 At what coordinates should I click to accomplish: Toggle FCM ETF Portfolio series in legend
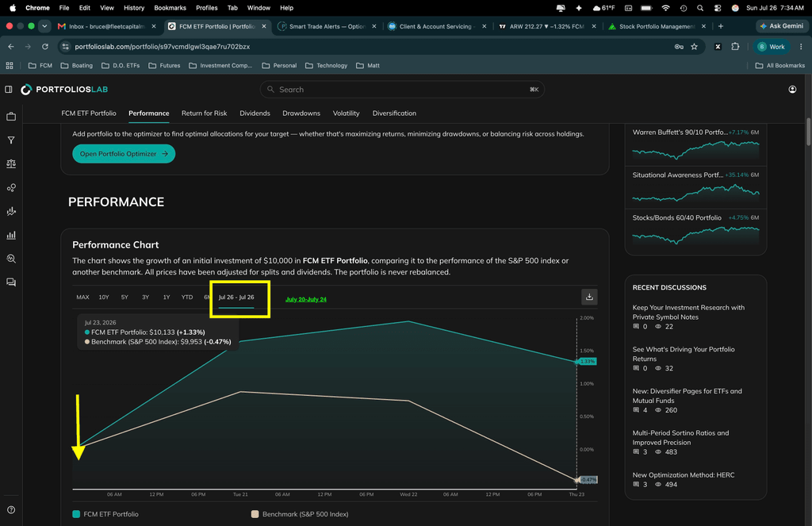pos(105,514)
